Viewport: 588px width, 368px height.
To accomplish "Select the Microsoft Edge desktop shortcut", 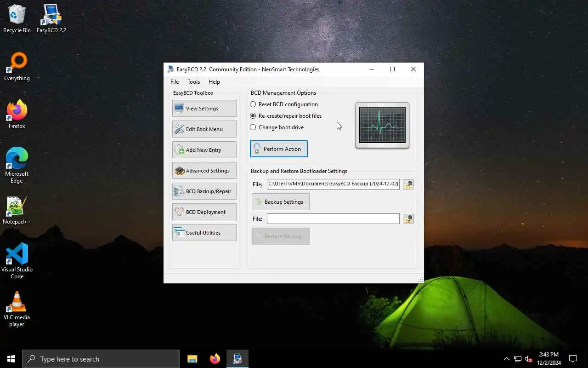I will (17, 166).
